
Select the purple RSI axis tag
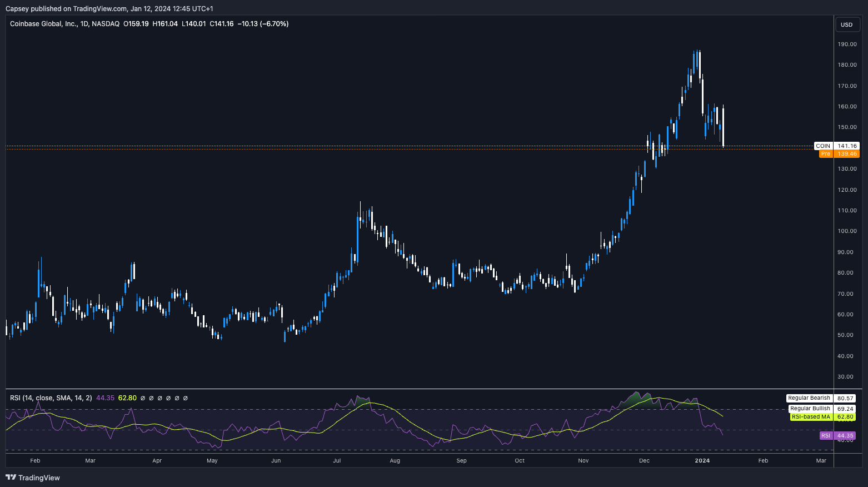[826, 436]
